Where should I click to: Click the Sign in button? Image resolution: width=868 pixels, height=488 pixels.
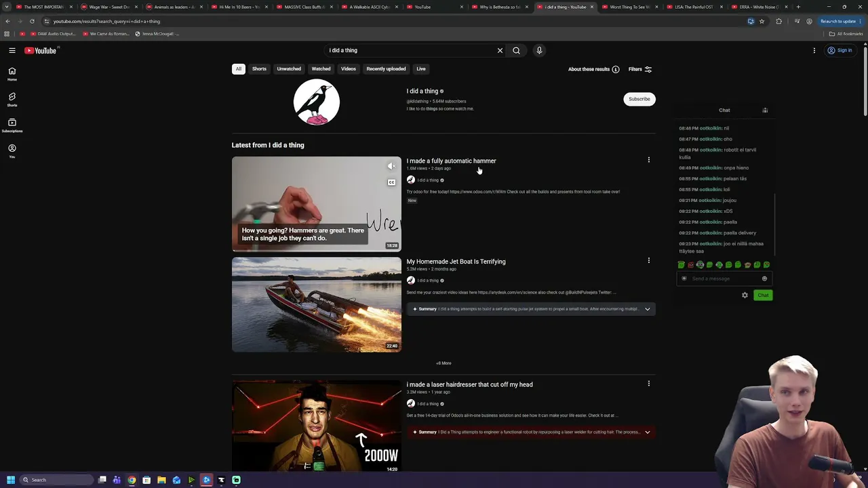840,50
